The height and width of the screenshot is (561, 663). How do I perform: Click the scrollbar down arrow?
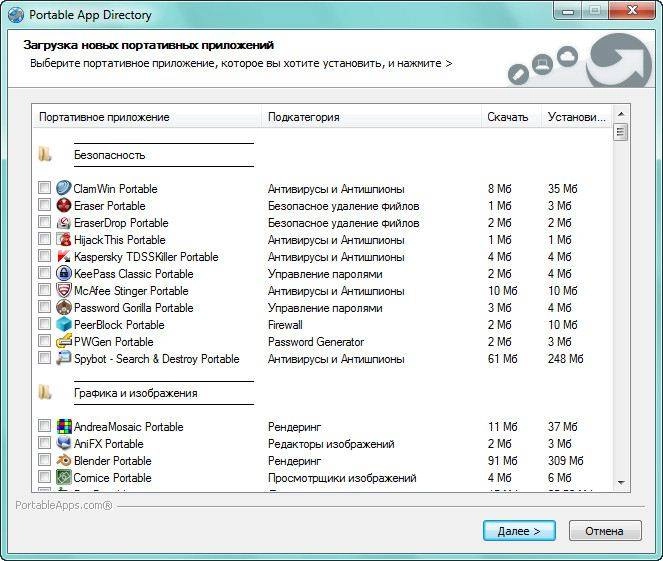click(621, 483)
